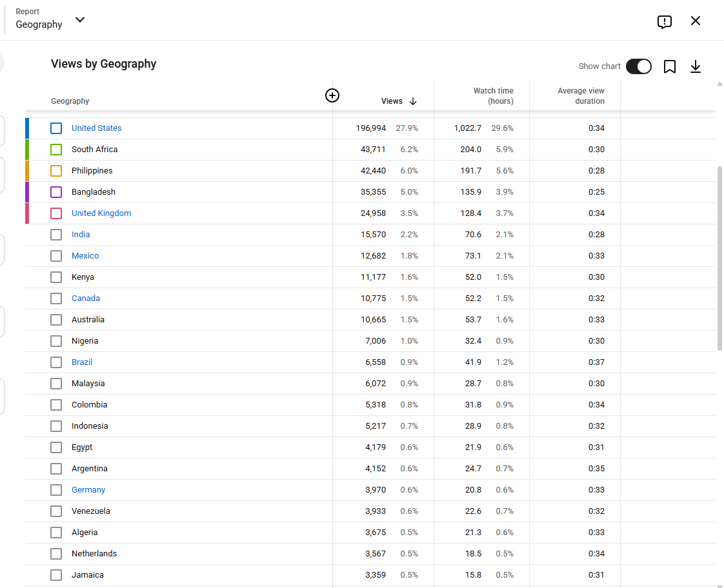Toggle the Show chart switch
724x588 pixels.
(x=639, y=66)
